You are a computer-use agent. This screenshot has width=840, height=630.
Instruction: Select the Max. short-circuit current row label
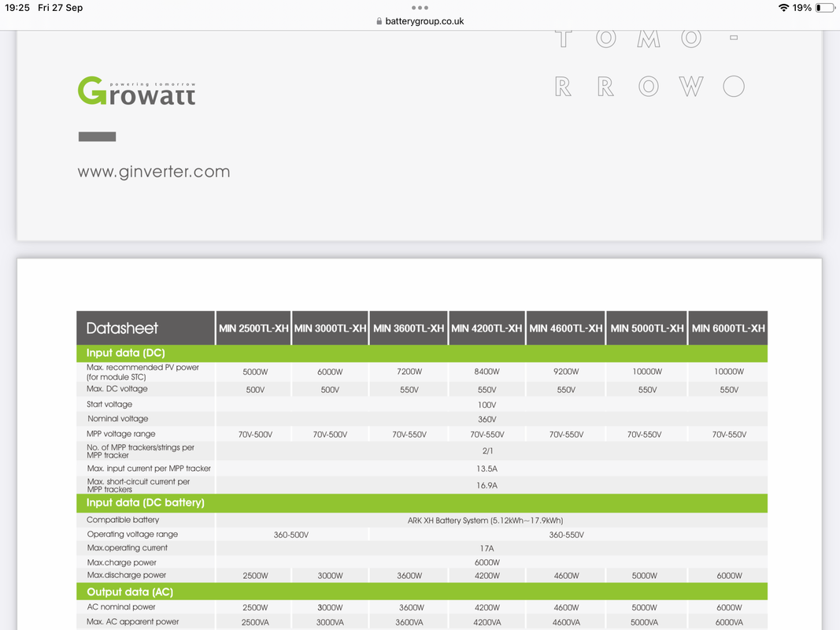coord(139,485)
